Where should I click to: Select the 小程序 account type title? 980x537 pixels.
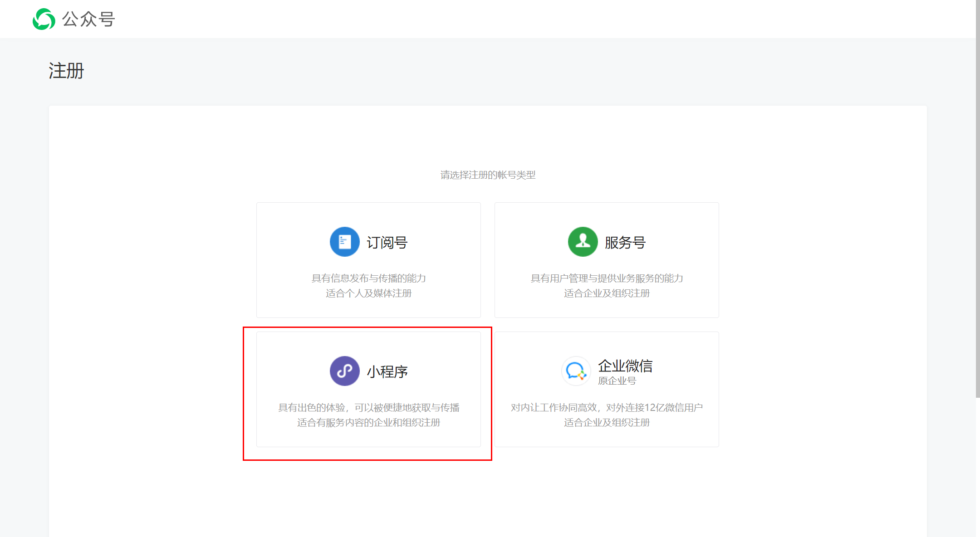(x=387, y=371)
